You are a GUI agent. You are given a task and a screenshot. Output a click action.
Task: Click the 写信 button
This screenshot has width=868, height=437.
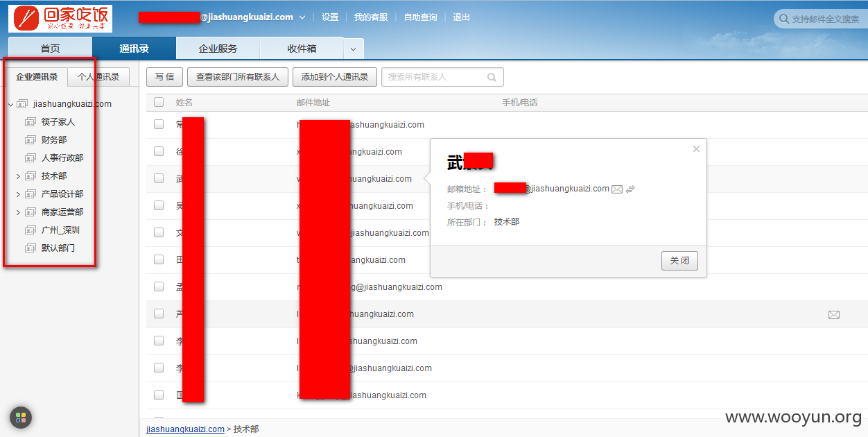coord(164,77)
